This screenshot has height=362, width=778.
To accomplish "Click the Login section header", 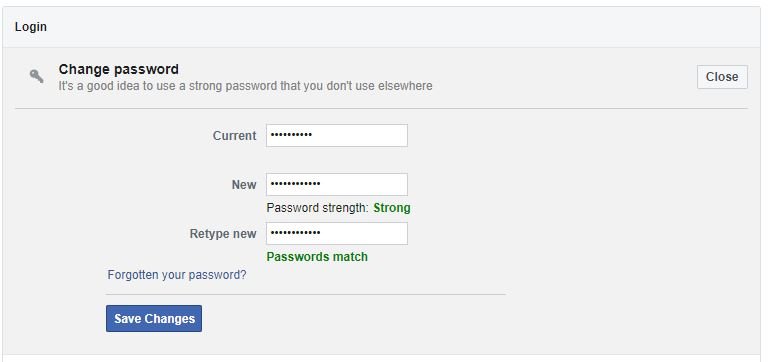I will tap(31, 27).
